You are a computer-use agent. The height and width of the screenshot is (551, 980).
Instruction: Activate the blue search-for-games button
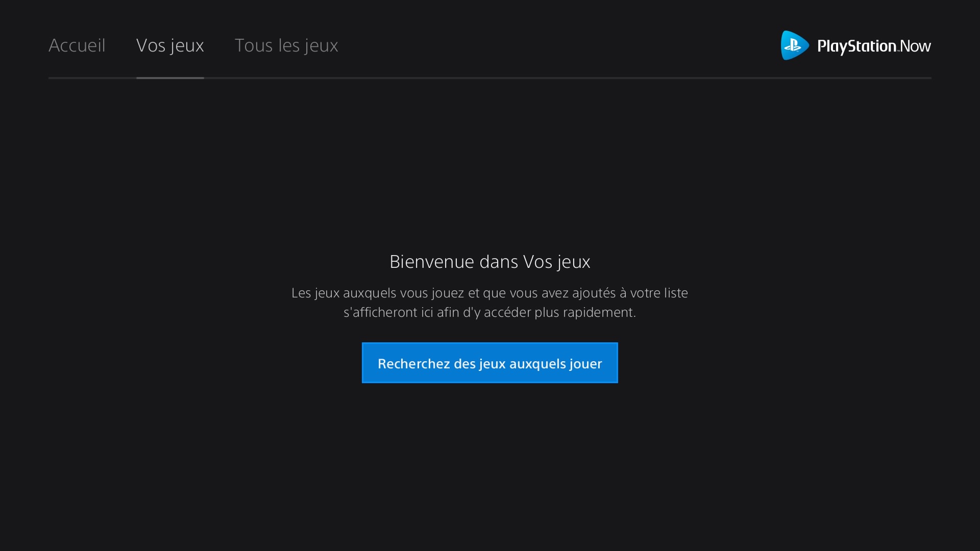(490, 363)
